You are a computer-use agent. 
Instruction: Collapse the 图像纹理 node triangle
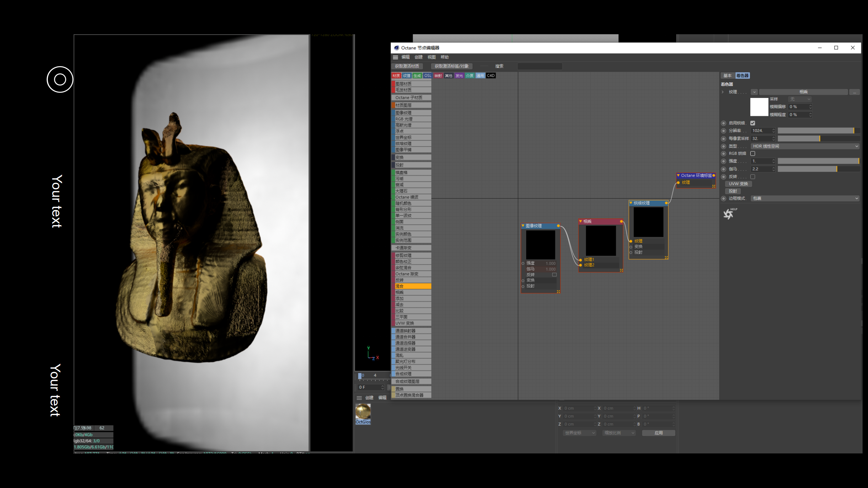point(523,226)
